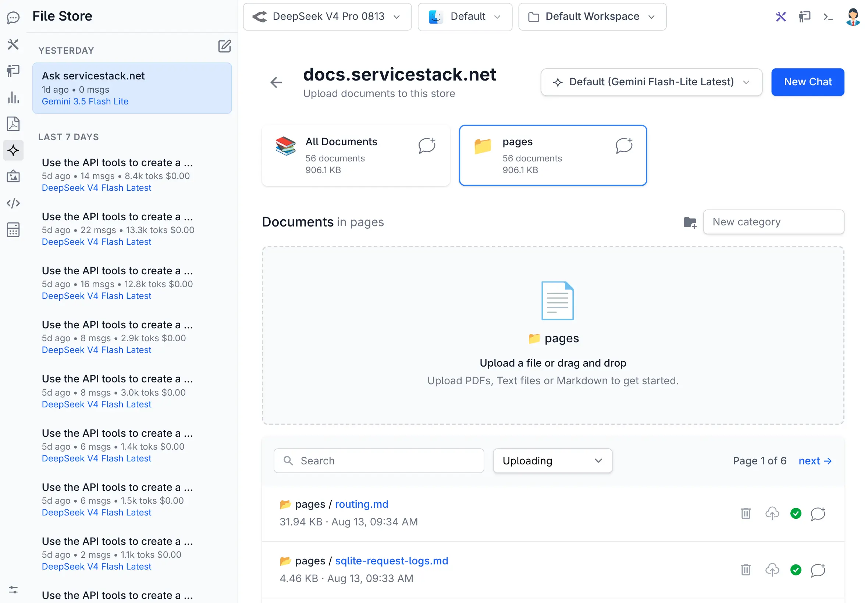Select the sparkle File Store icon in the sidebar
Screen dimensions: 868x603
tap(13, 150)
